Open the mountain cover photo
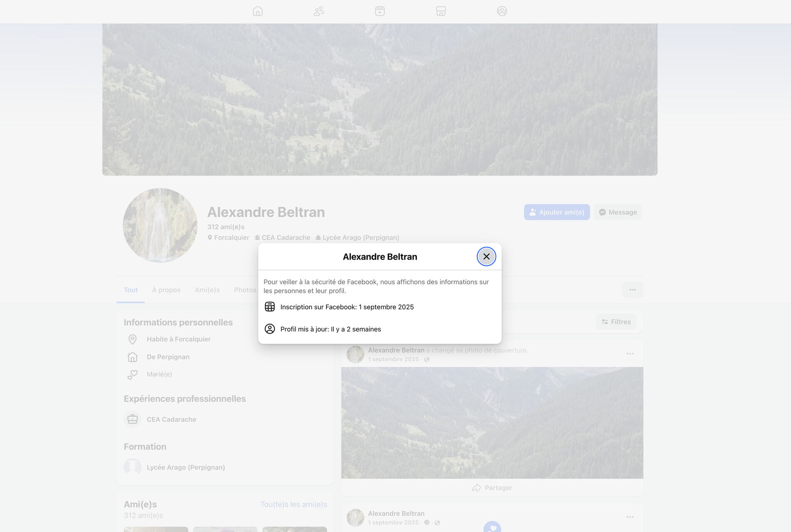 (380, 99)
